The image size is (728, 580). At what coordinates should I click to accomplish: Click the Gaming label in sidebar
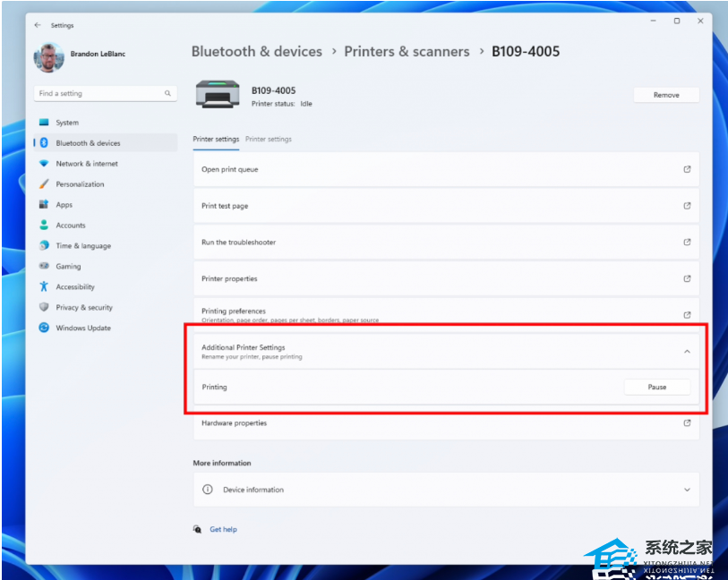68,267
